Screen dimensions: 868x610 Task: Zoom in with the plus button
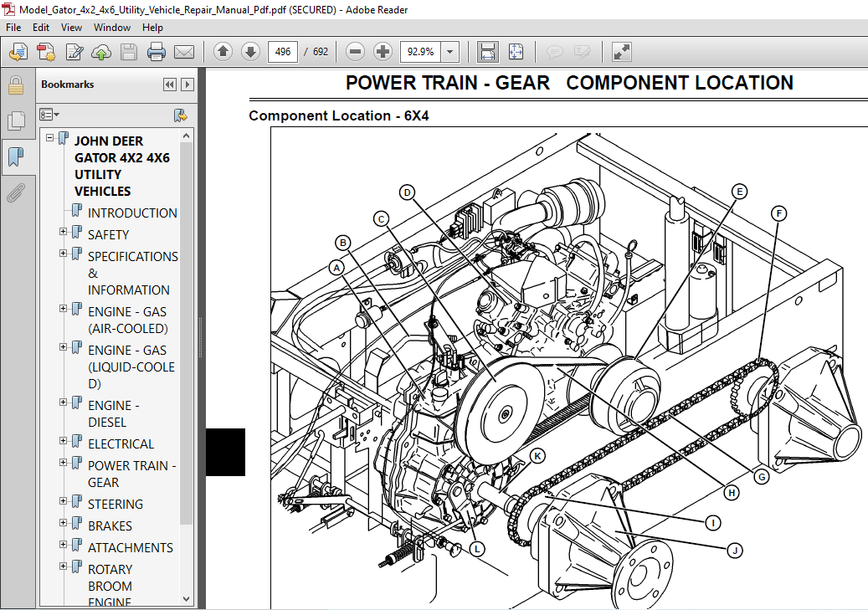point(383,52)
